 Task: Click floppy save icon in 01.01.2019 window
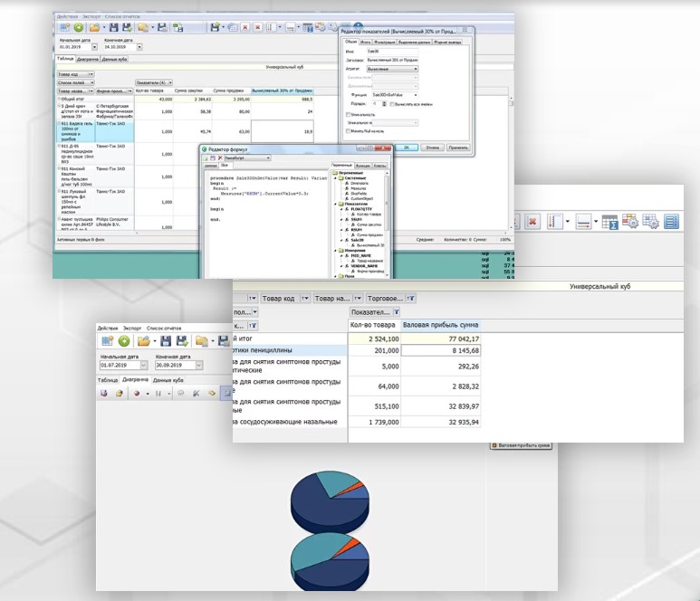coord(114,28)
